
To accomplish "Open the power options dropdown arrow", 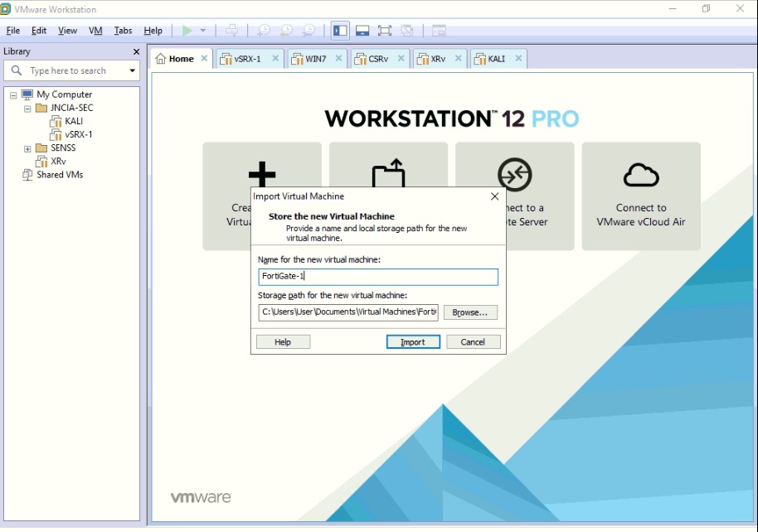I will 203,31.
